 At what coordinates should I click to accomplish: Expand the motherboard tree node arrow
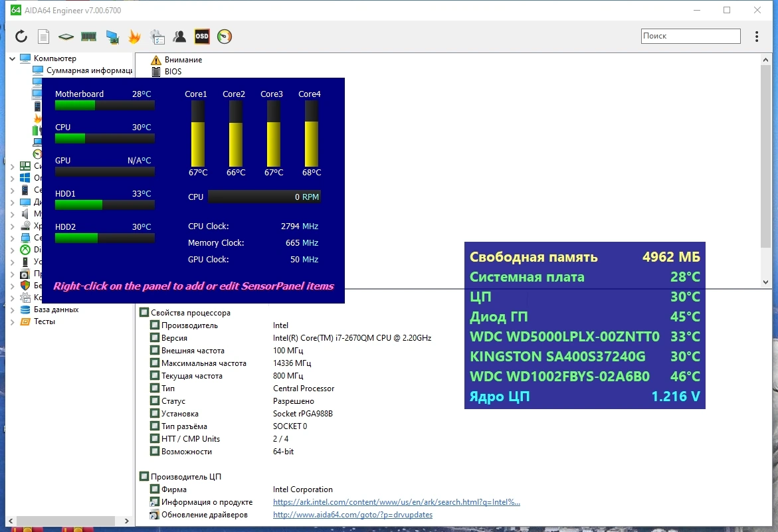coord(13,166)
